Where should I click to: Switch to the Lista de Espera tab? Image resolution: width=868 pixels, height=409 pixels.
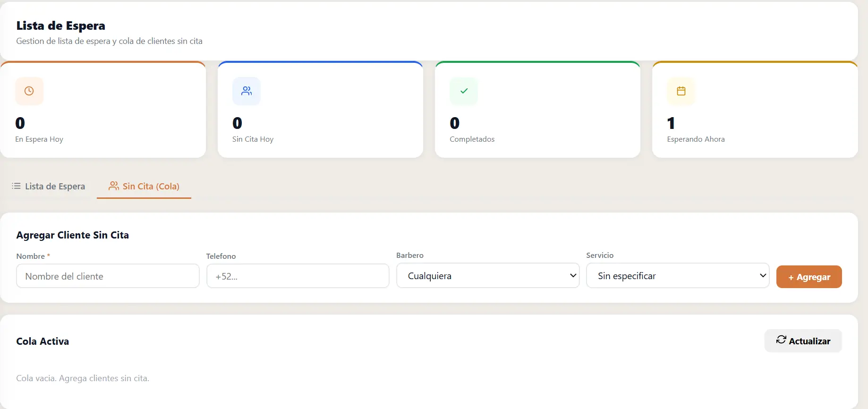click(x=49, y=187)
